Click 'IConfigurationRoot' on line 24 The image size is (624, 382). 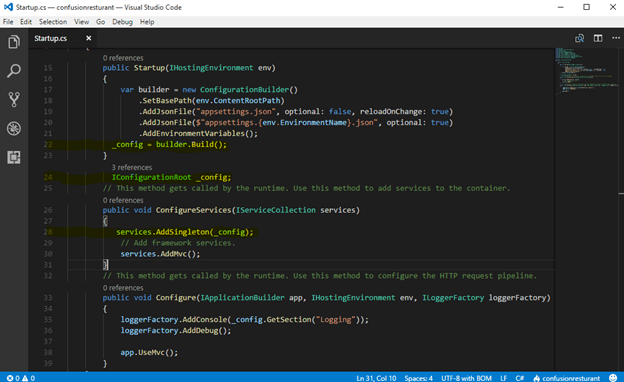[x=151, y=177]
